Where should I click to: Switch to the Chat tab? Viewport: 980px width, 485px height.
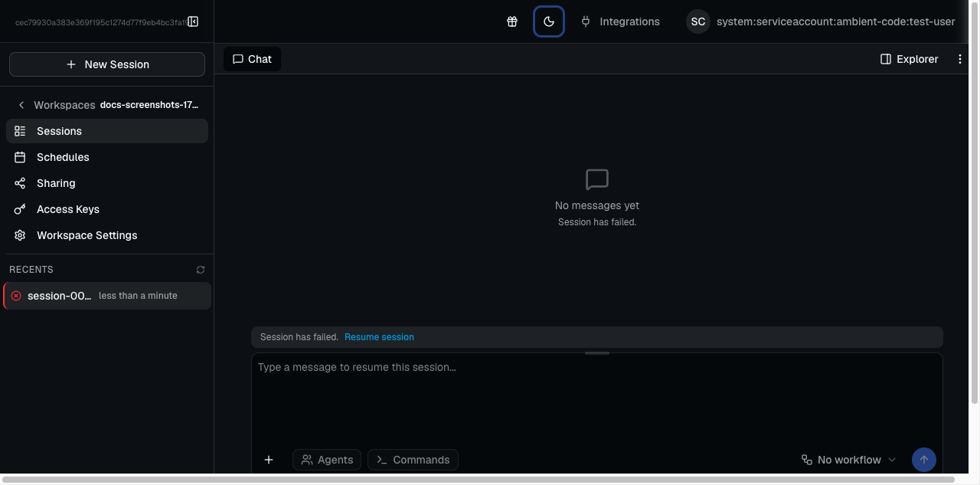251,58
